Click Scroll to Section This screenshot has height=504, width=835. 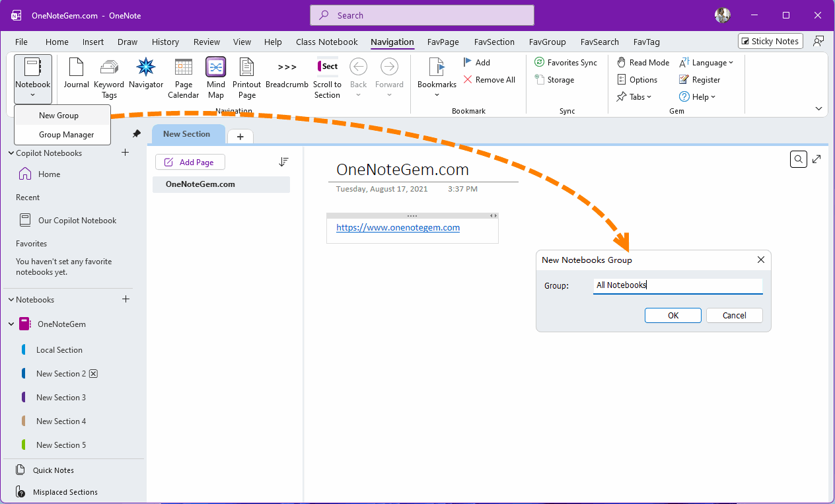click(327, 79)
